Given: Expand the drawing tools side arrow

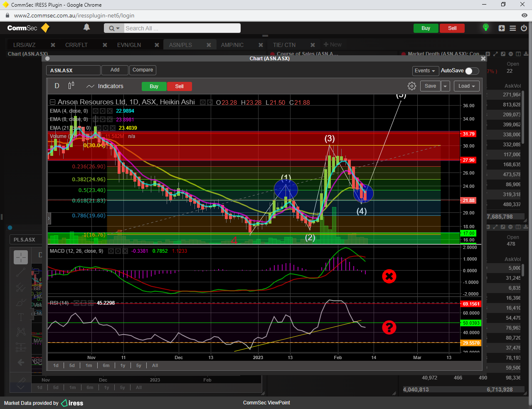Looking at the screenshot, I should click(x=49, y=218).
